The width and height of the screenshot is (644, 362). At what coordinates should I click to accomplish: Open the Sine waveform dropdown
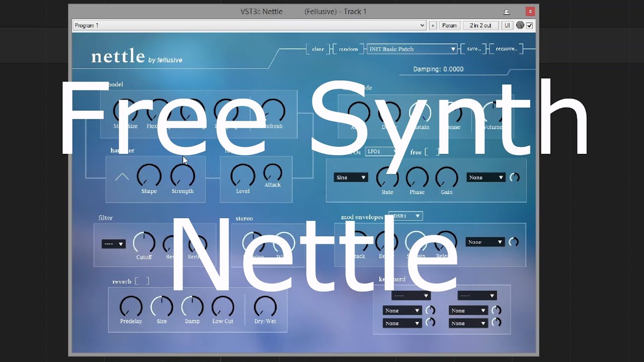[x=351, y=177]
